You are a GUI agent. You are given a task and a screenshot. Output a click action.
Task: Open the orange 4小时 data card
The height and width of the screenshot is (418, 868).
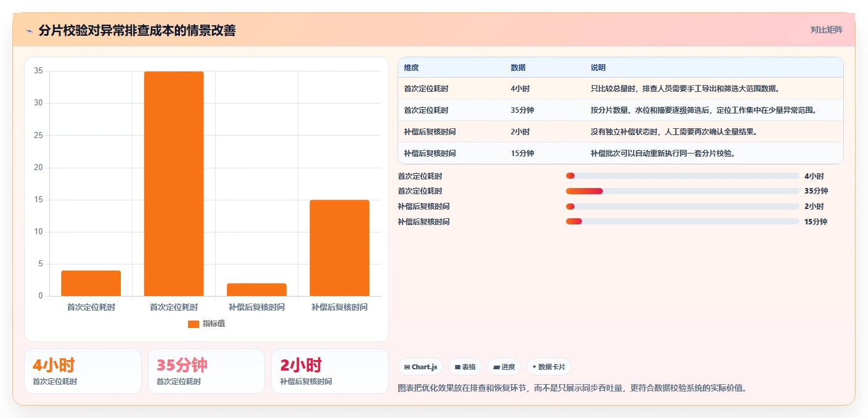pyautogui.click(x=83, y=371)
